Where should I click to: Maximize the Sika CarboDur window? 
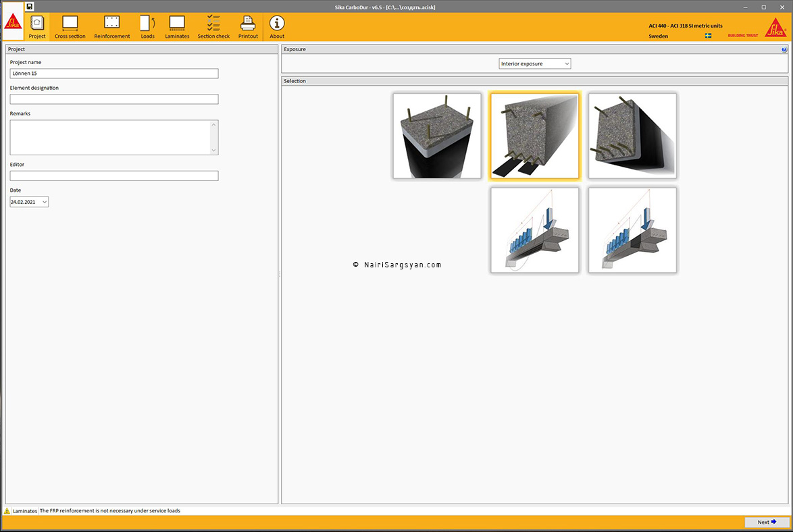[764, 7]
